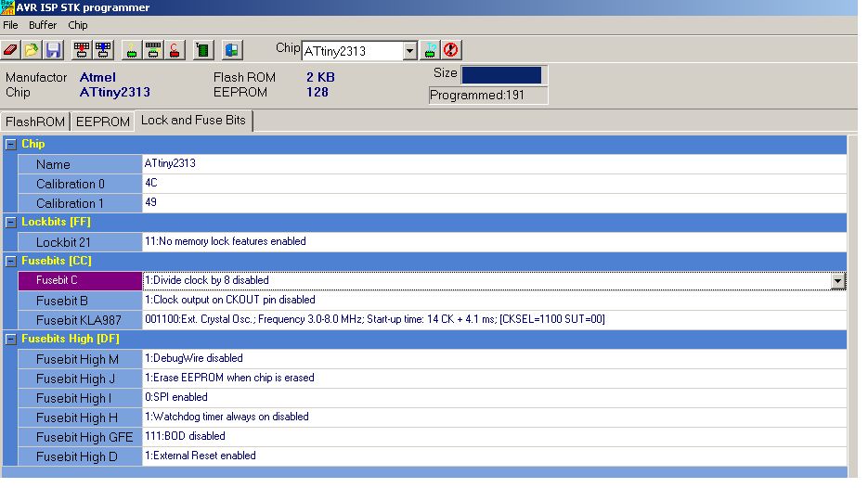Select '1:Erase EEPROM when chip is erased'
This screenshot has height=488, width=868.
click(494, 378)
